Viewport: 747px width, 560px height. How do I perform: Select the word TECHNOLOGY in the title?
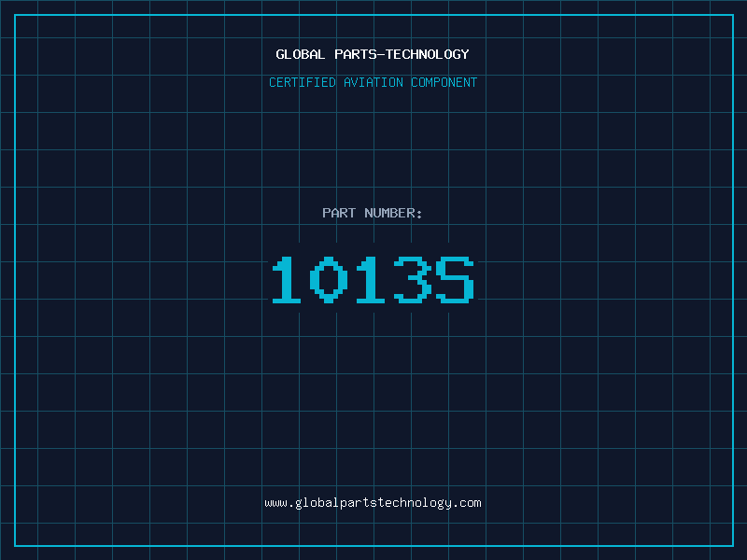point(428,54)
